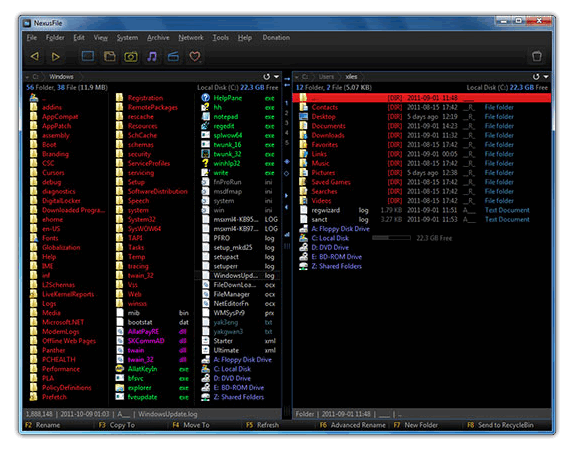The width and height of the screenshot is (575, 450).
Task: Click Windows segment in left path bar
Action: point(61,77)
